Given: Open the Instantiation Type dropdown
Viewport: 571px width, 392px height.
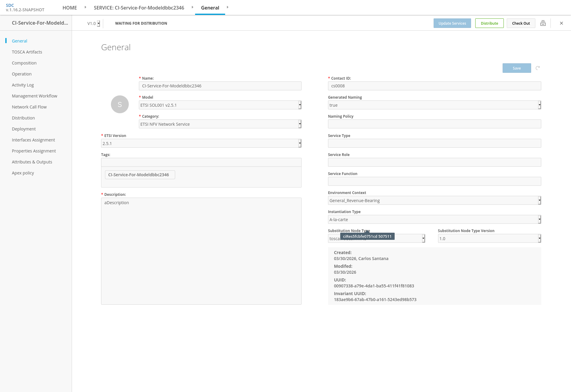Looking at the screenshot, I should 434,219.
